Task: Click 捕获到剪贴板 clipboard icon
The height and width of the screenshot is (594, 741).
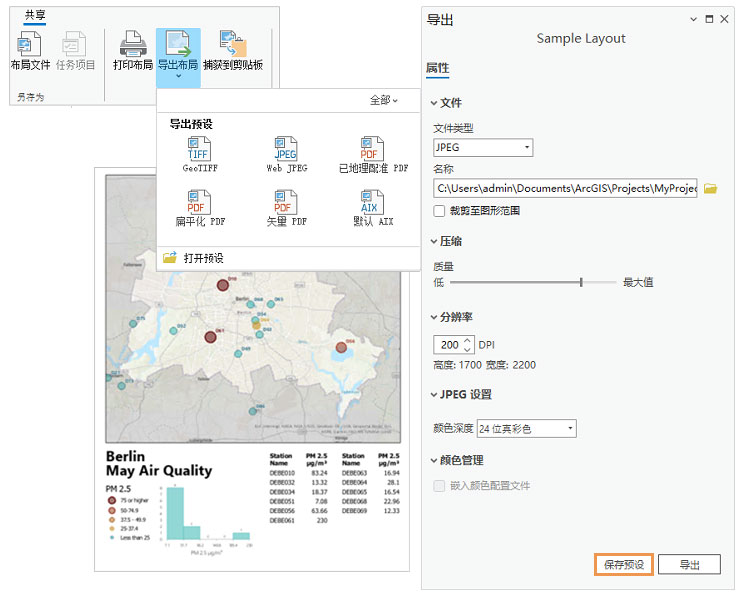Action: click(x=233, y=43)
